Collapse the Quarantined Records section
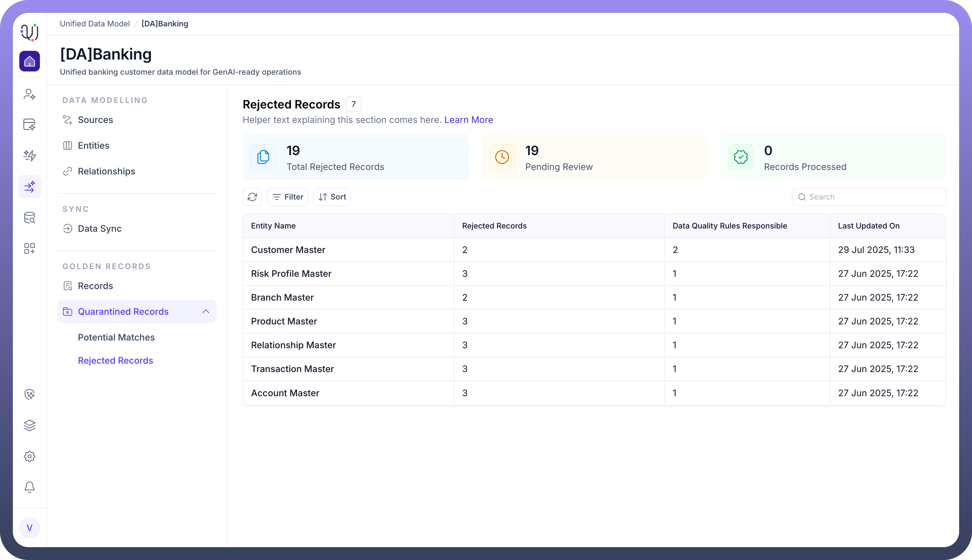Viewport: 972px width, 560px height. click(x=206, y=312)
